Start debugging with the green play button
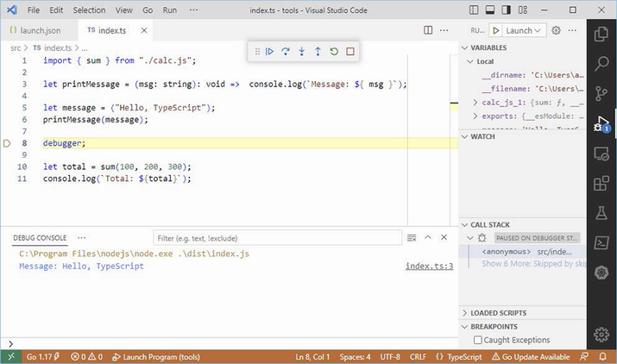 [x=496, y=30]
